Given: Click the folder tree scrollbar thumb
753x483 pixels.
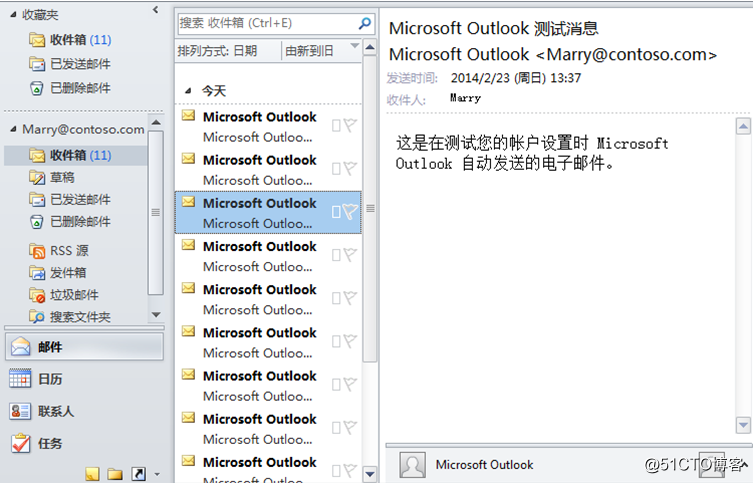Looking at the screenshot, I should pos(156,212).
